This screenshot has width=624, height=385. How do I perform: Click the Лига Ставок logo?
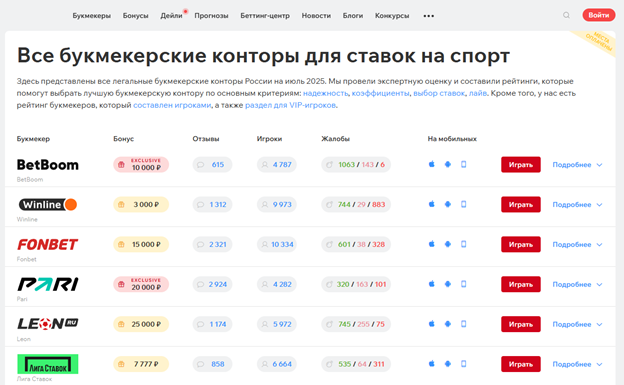(48, 364)
